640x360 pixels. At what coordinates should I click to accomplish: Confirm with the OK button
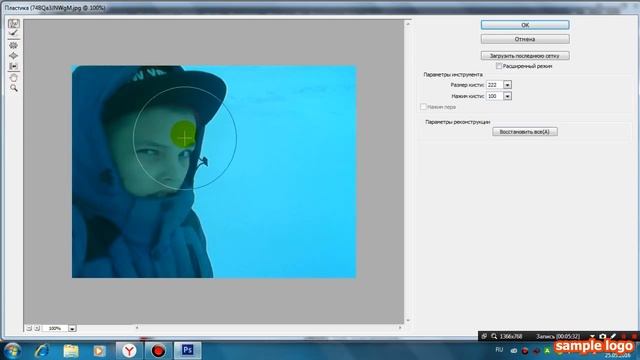525,25
